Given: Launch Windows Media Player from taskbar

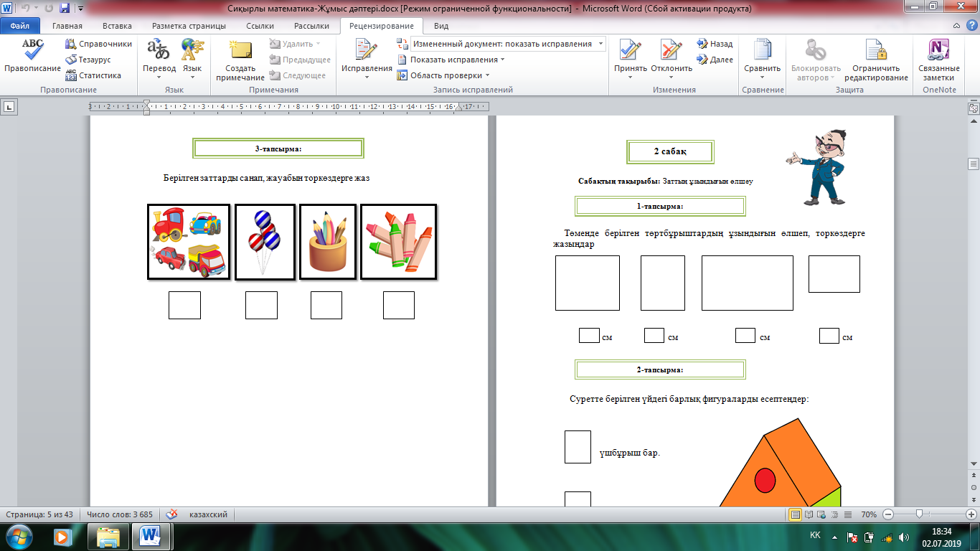Looking at the screenshot, I should pos(62,536).
